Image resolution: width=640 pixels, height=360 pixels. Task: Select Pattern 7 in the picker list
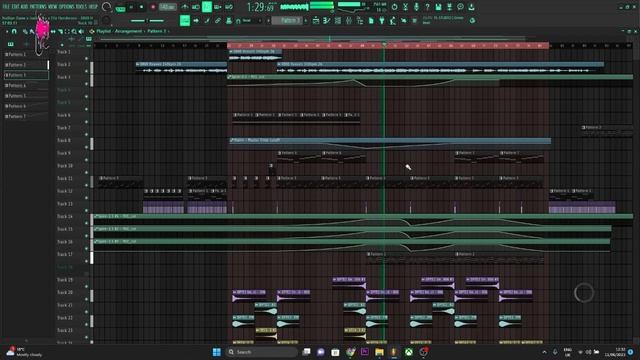tap(26, 116)
